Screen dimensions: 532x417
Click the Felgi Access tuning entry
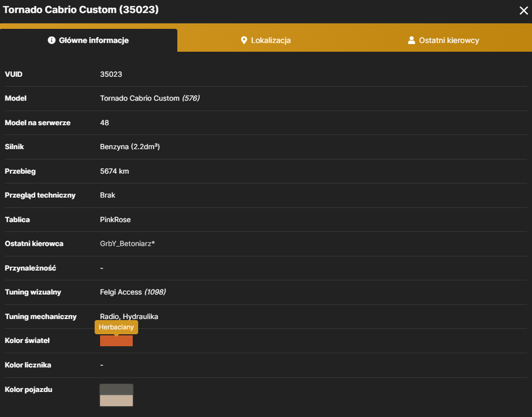[x=121, y=292]
